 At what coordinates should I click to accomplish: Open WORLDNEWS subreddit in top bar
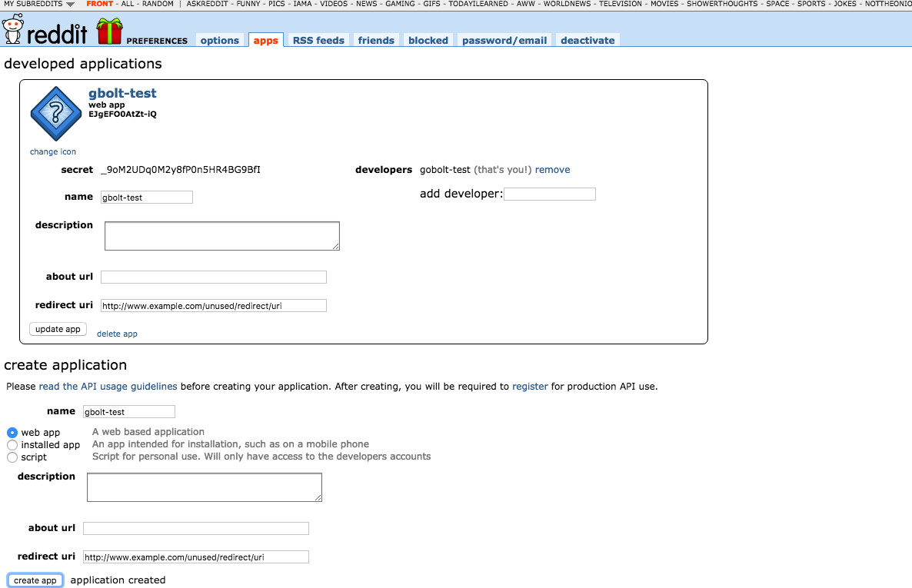pyautogui.click(x=567, y=4)
